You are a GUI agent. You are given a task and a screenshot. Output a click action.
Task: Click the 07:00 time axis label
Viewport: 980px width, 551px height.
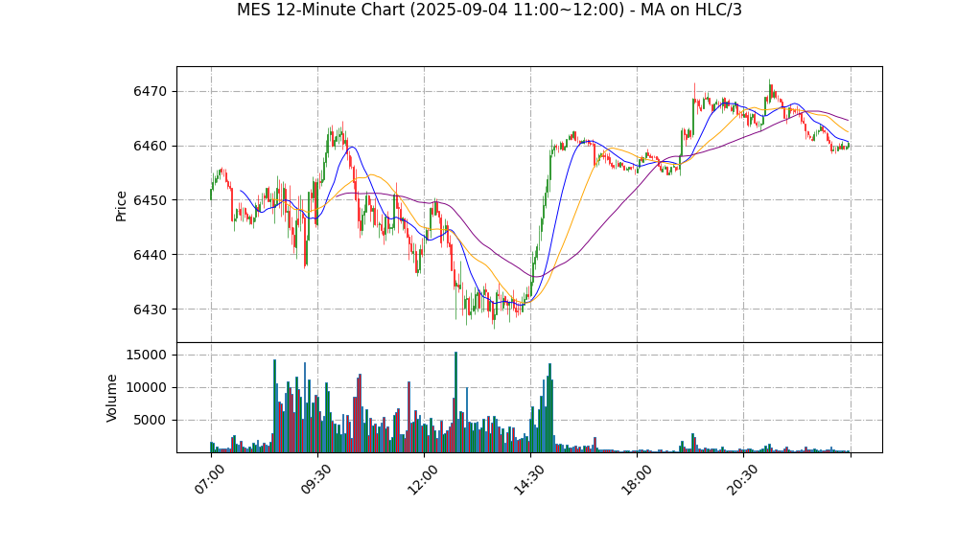coord(209,480)
